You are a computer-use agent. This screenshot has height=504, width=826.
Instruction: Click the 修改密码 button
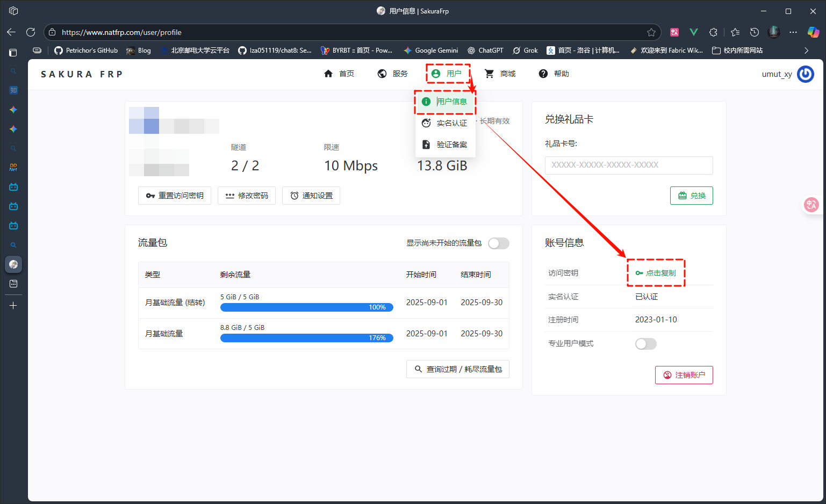coord(247,196)
